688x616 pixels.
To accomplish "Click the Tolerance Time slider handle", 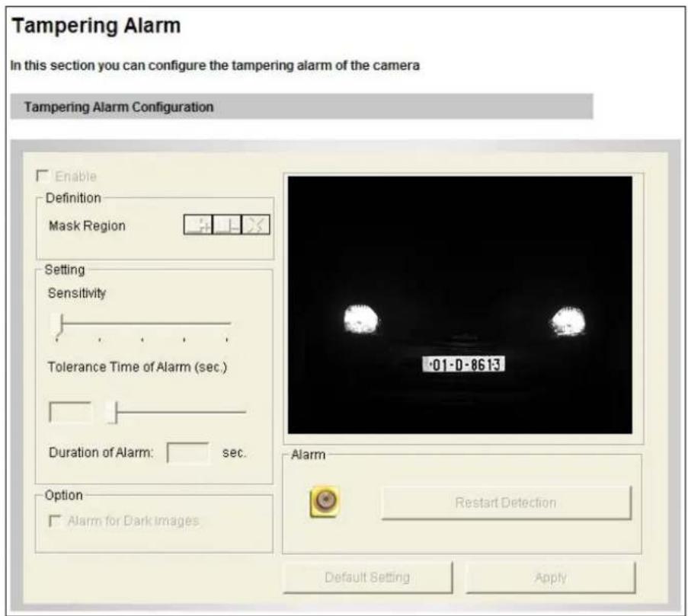I will pos(114,412).
